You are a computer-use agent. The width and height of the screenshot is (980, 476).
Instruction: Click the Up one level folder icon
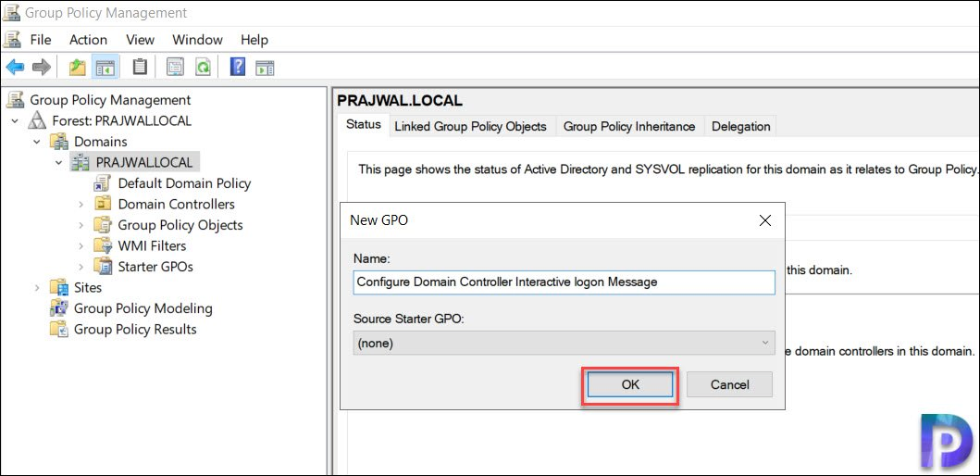click(77, 67)
